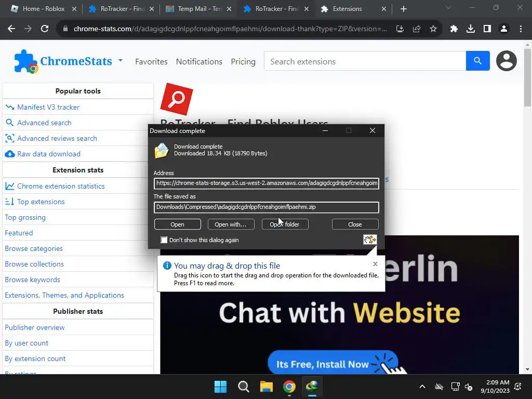Open Browse keywords link
Screen dimensions: 532x399
click(32, 280)
